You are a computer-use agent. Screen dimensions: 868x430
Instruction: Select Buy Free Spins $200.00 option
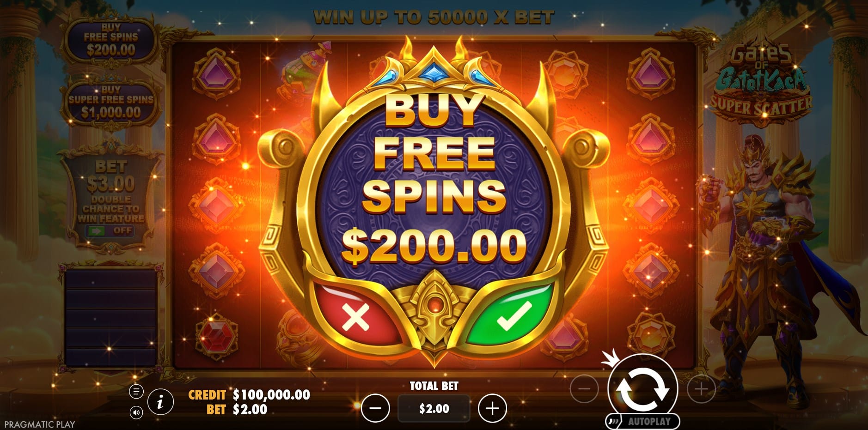tap(111, 41)
